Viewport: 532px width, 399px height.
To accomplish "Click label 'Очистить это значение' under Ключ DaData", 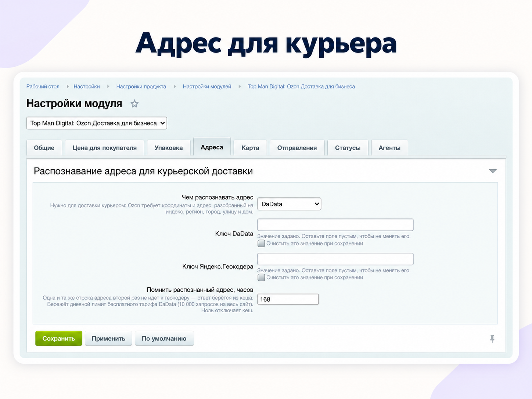I will (315, 244).
